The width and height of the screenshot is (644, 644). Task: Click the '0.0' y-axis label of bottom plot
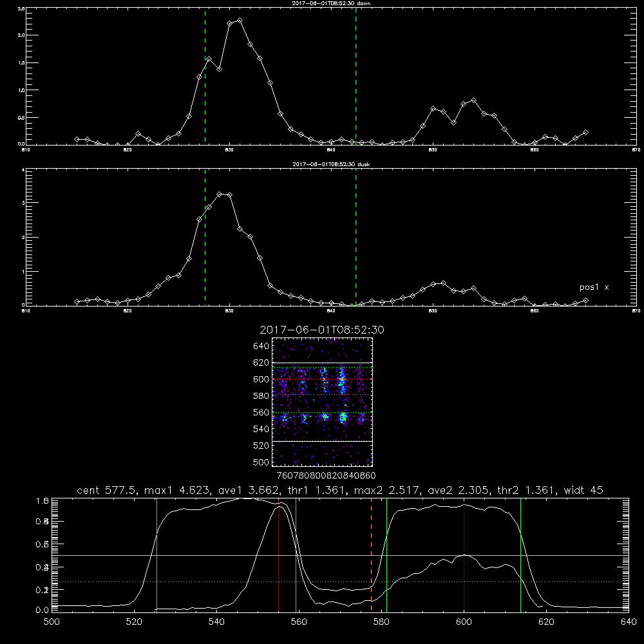coord(43,611)
